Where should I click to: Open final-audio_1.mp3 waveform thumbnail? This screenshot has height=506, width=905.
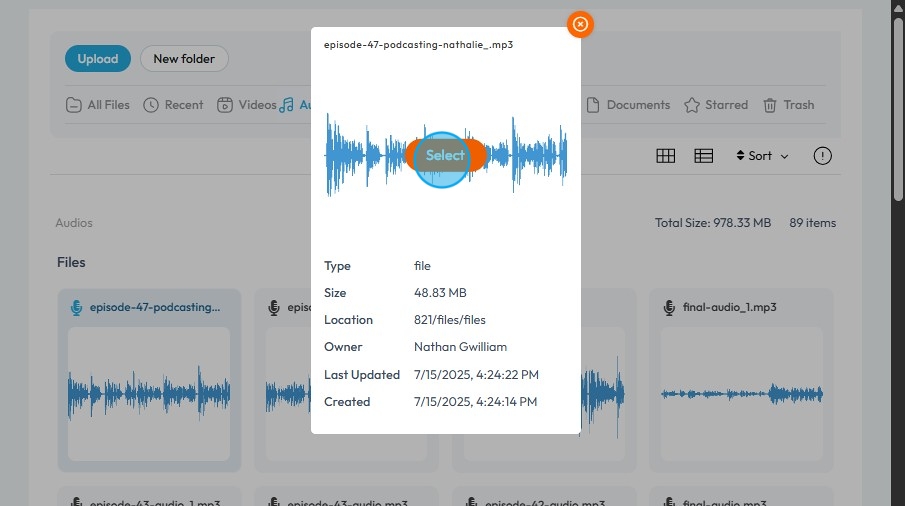coord(742,394)
